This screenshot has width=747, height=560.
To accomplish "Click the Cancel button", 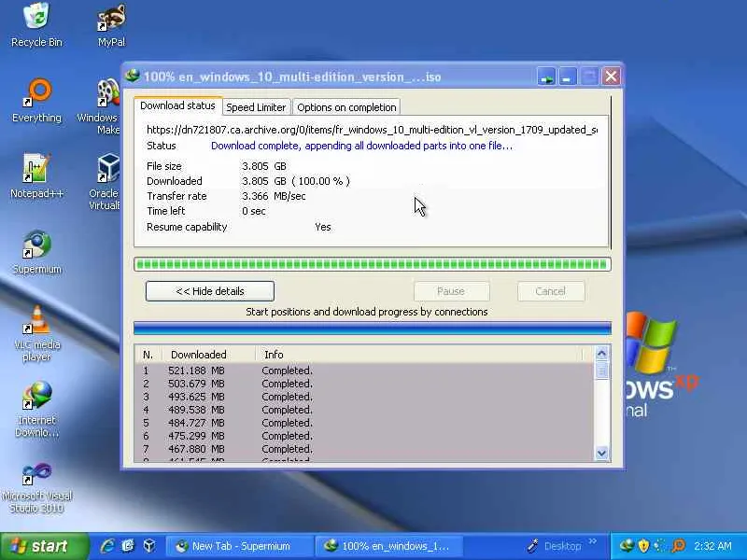I will (x=551, y=291).
